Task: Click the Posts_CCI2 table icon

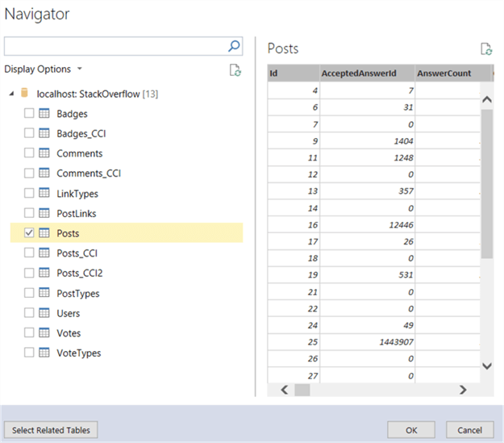Action: tap(44, 273)
